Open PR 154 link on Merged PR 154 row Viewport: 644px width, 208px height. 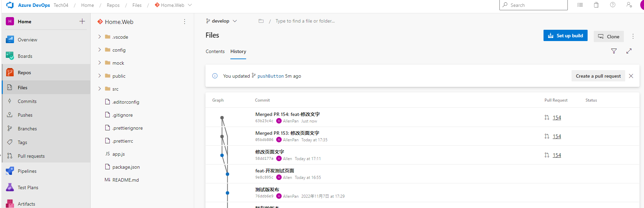(x=557, y=117)
